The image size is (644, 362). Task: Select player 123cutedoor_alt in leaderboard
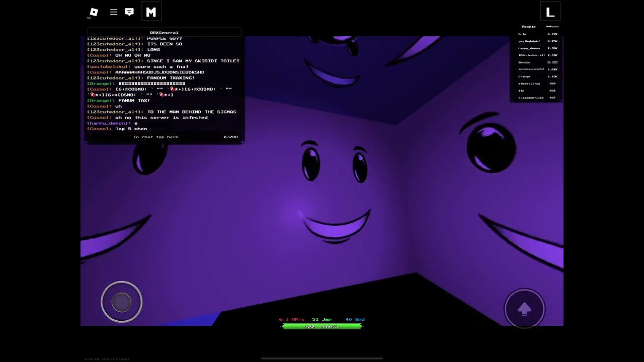(537, 55)
